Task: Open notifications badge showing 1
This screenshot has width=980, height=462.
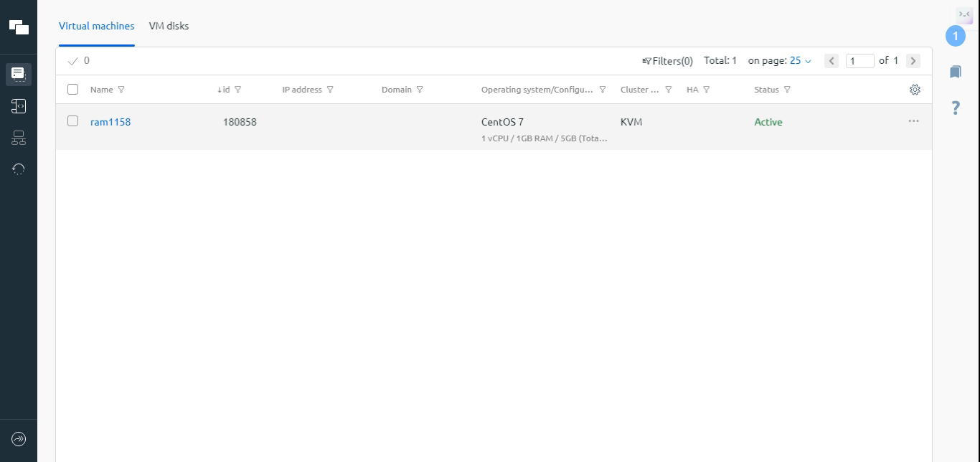Action: tap(955, 36)
